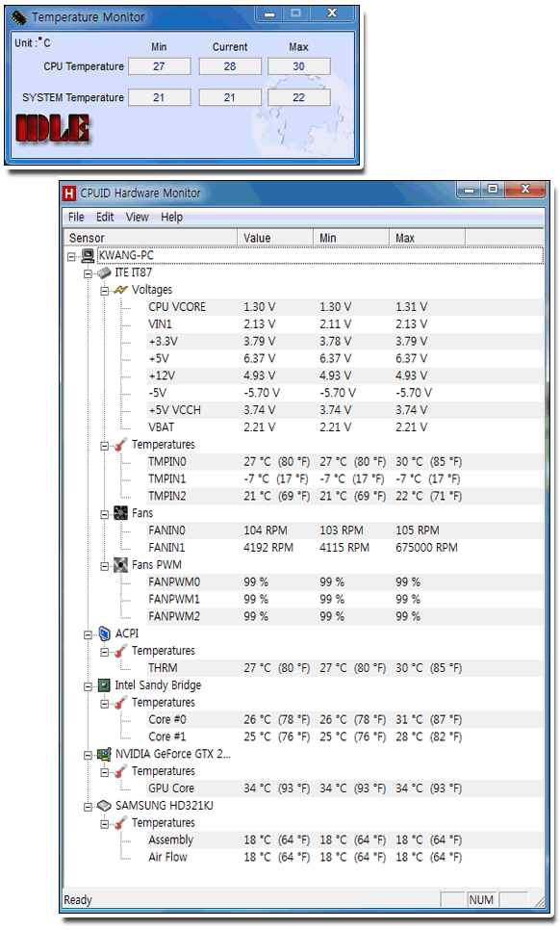Open the Help menu
The image size is (560, 930).
coord(172,217)
